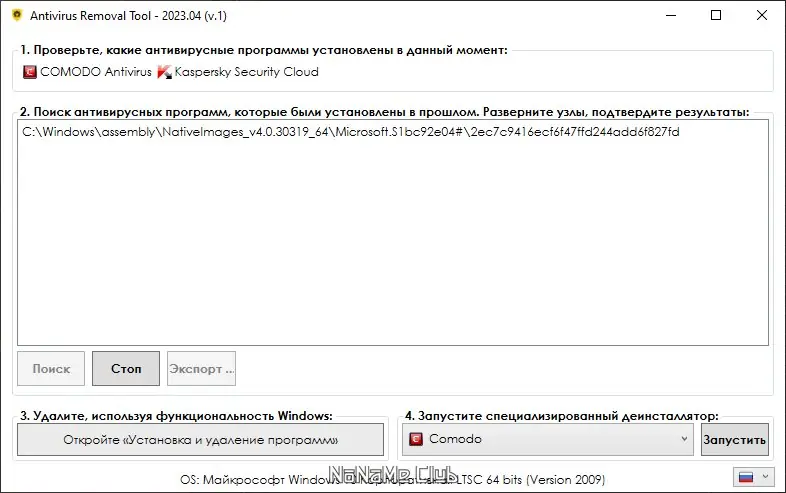Click the Kaspersky Security Cloud icon

[x=164, y=72]
